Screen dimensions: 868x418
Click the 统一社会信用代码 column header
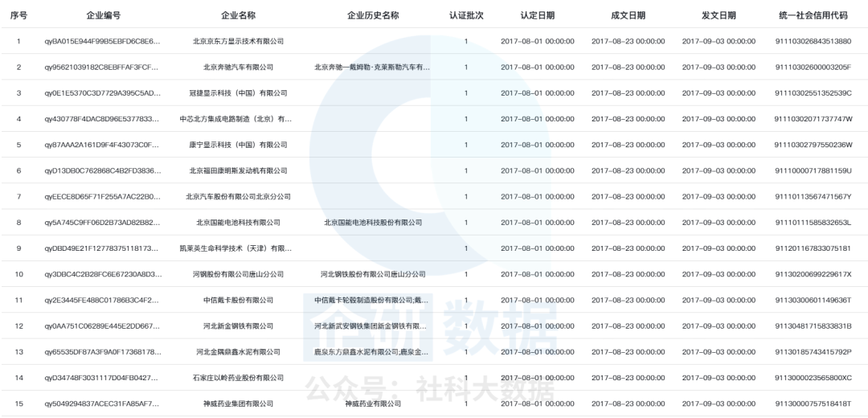tap(813, 15)
